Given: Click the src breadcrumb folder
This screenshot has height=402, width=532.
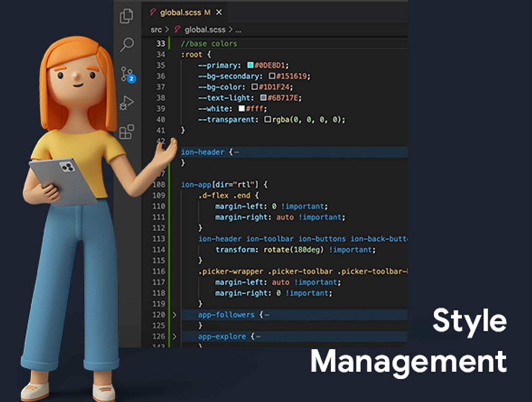Looking at the screenshot, I should [156, 30].
